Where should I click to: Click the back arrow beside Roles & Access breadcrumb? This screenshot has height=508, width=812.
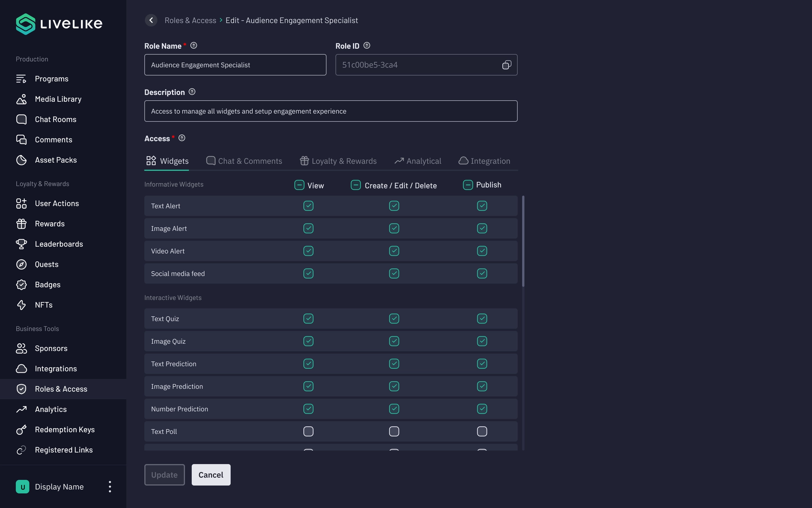151,20
